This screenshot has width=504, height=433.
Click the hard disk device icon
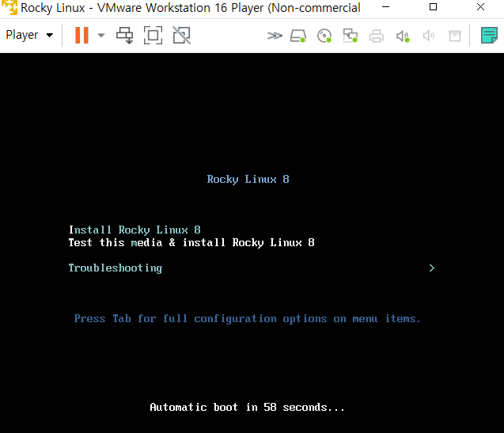tap(298, 36)
